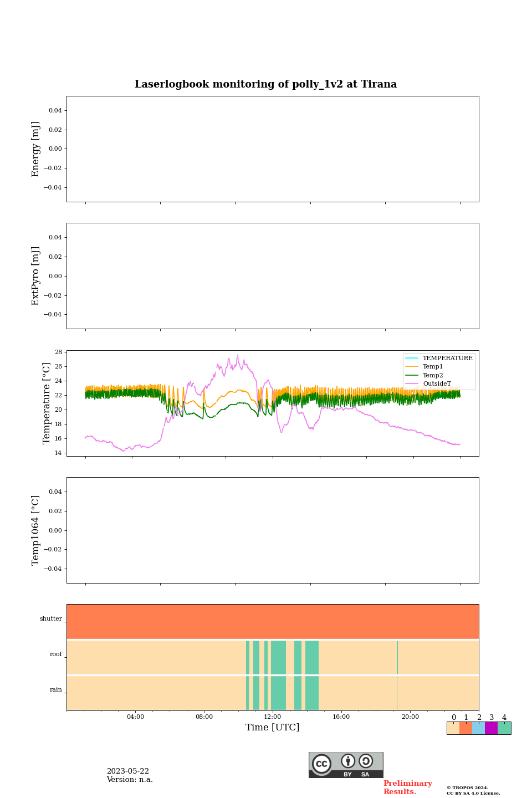Click the Energy [mJ] axis label
Viewport: 532px width, 798px height.
click(36, 149)
